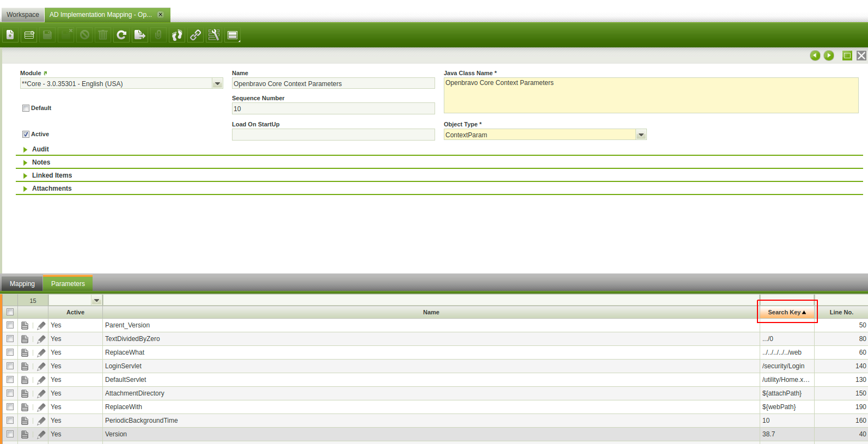Close the AD Implementation Mapping tab
The image size is (868, 444).
[x=161, y=15]
